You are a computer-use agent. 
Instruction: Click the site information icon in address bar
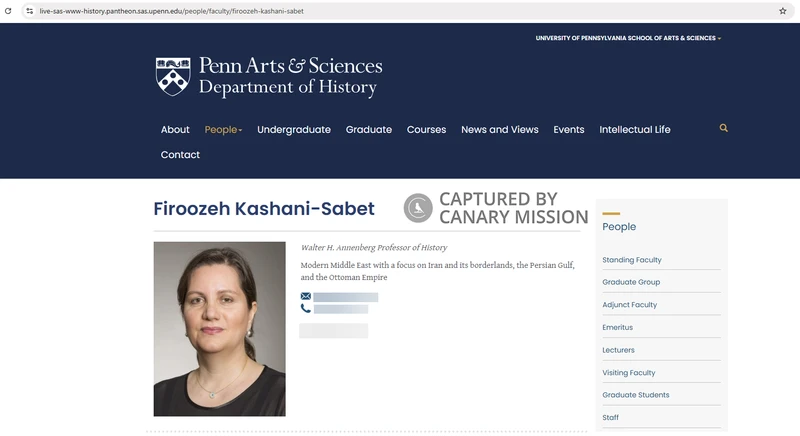click(x=30, y=11)
